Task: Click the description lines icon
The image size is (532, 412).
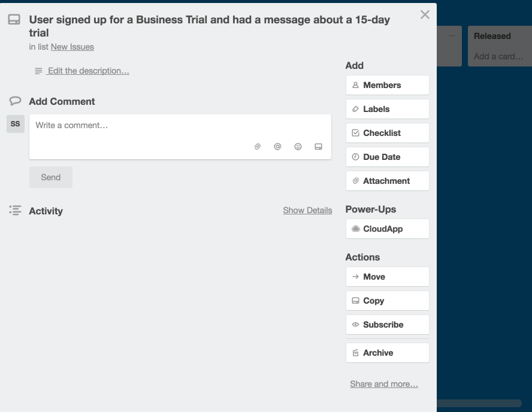Action: pos(38,71)
